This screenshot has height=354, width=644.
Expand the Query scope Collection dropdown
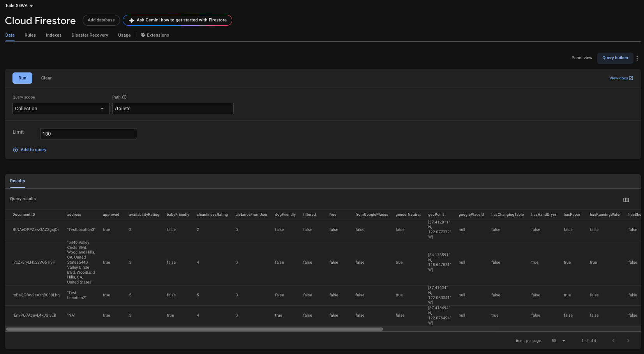(61, 109)
